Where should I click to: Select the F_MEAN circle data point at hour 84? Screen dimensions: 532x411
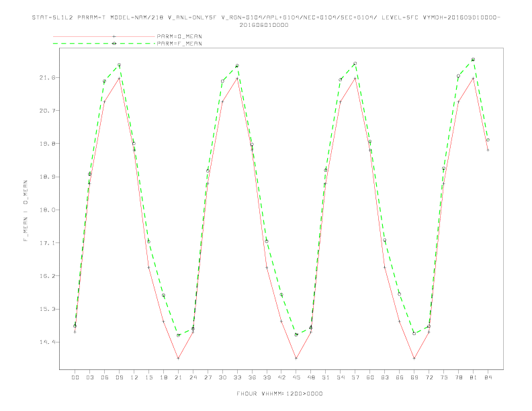pyautogui.click(x=488, y=140)
